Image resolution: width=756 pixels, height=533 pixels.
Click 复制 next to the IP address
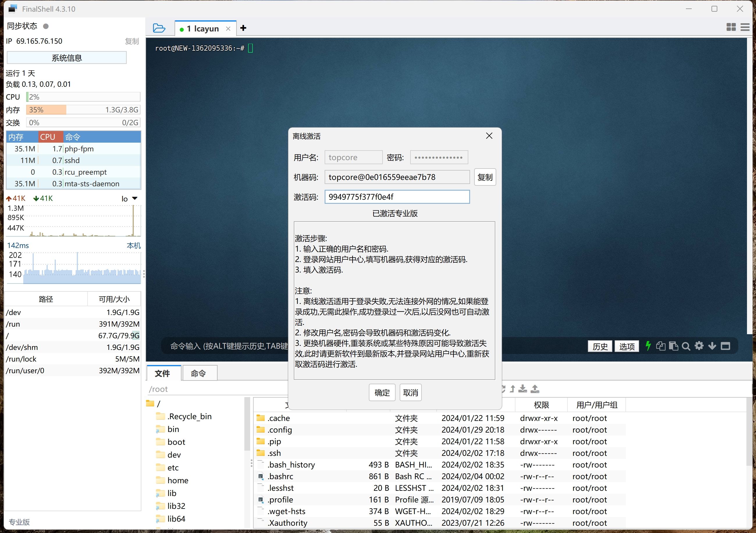click(x=132, y=41)
